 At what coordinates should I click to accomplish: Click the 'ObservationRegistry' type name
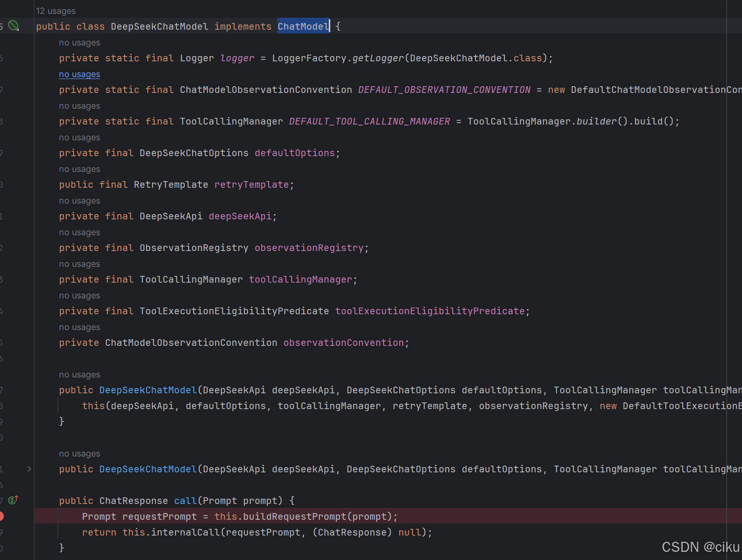(x=194, y=248)
